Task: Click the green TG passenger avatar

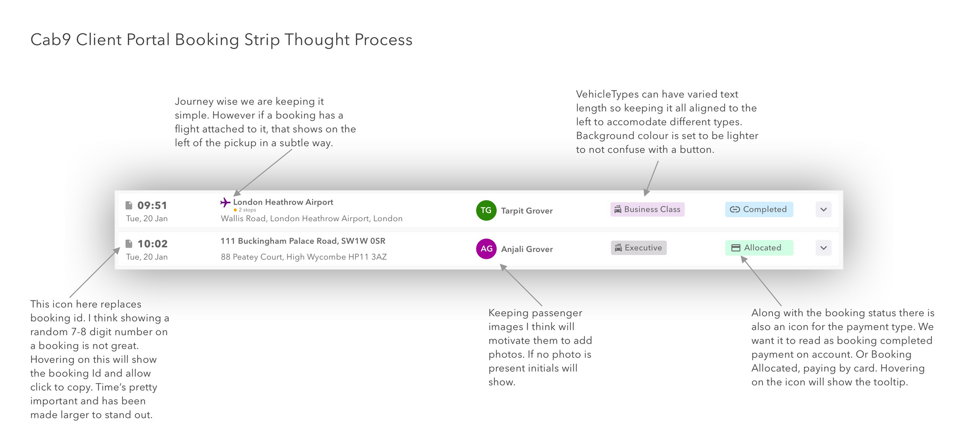Action: point(486,211)
